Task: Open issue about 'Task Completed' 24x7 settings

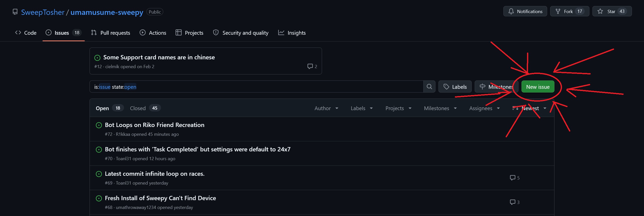Action: pyautogui.click(x=197, y=149)
